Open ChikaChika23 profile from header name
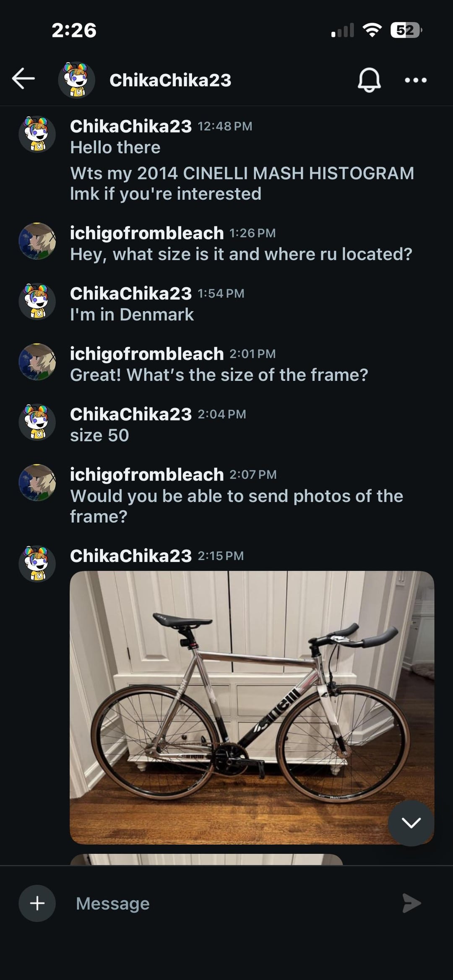Image resolution: width=453 pixels, height=980 pixels. (170, 80)
